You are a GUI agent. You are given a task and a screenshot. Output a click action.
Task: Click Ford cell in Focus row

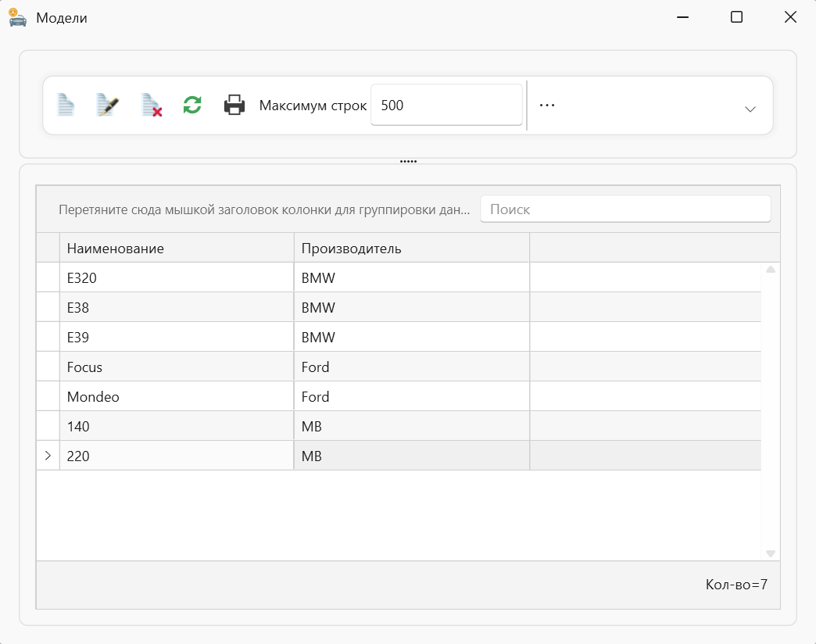412,367
